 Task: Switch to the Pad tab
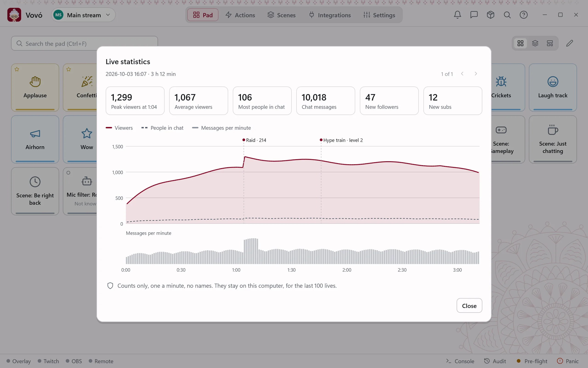203,15
